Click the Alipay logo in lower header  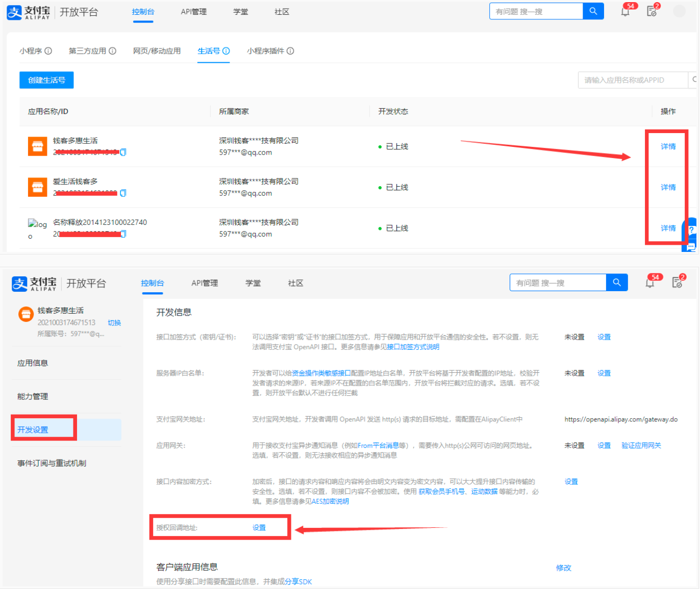pyautogui.click(x=34, y=284)
